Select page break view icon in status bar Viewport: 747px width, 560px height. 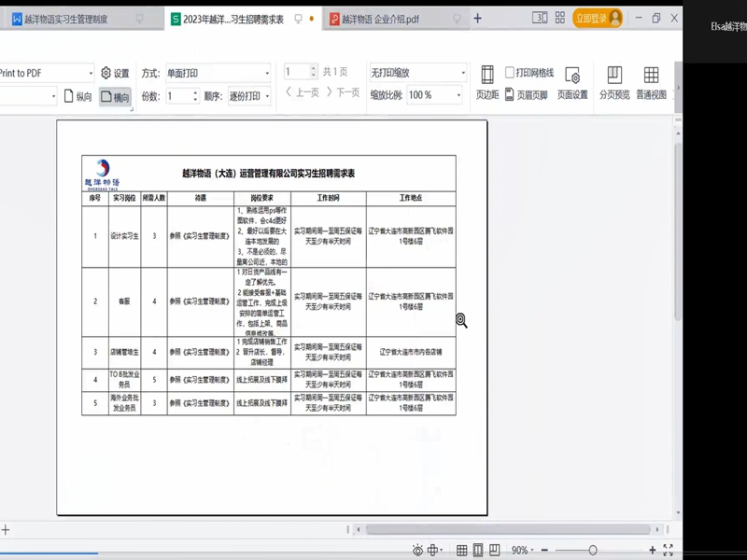(x=495, y=551)
